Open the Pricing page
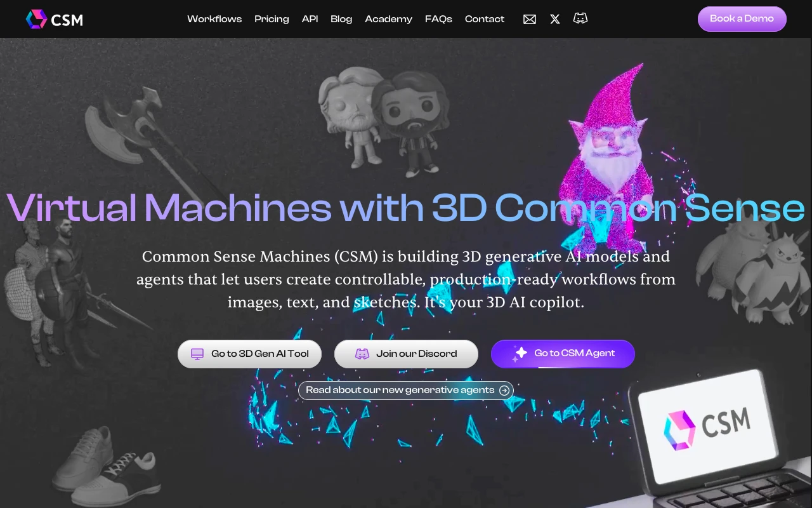 [x=272, y=19]
